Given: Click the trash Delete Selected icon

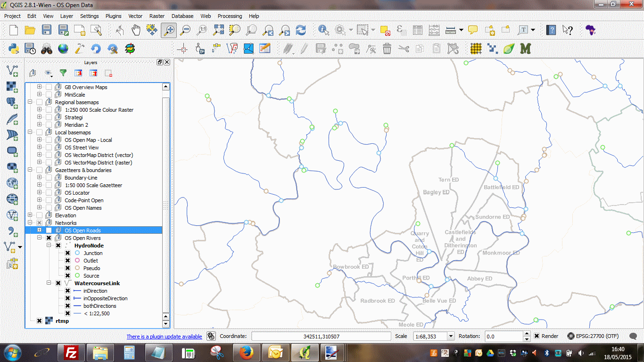Looking at the screenshot, I should pos(387,48).
